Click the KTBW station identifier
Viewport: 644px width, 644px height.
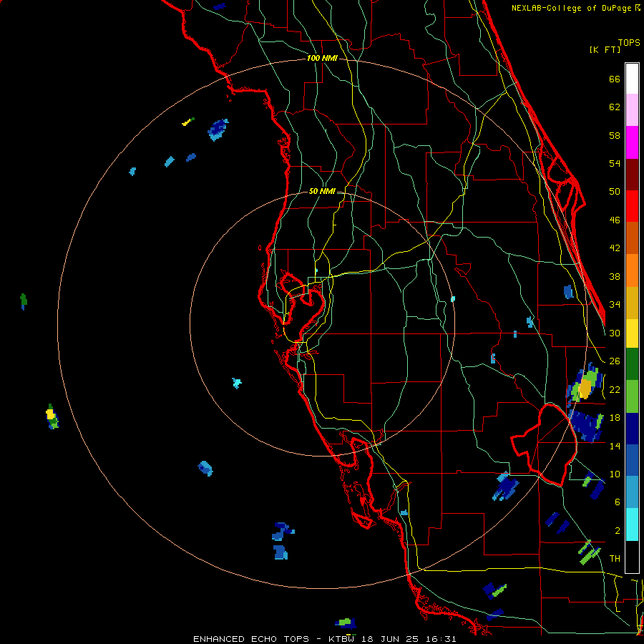tap(342, 639)
